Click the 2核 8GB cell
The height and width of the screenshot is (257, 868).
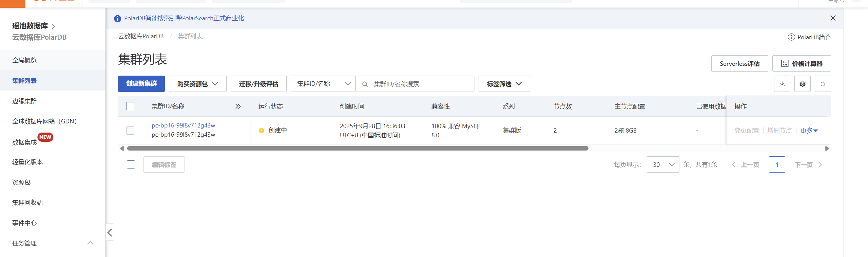coord(625,131)
